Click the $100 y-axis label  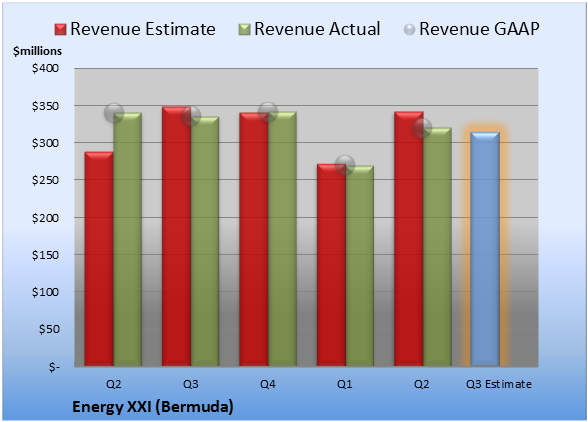pyautogui.click(x=45, y=292)
